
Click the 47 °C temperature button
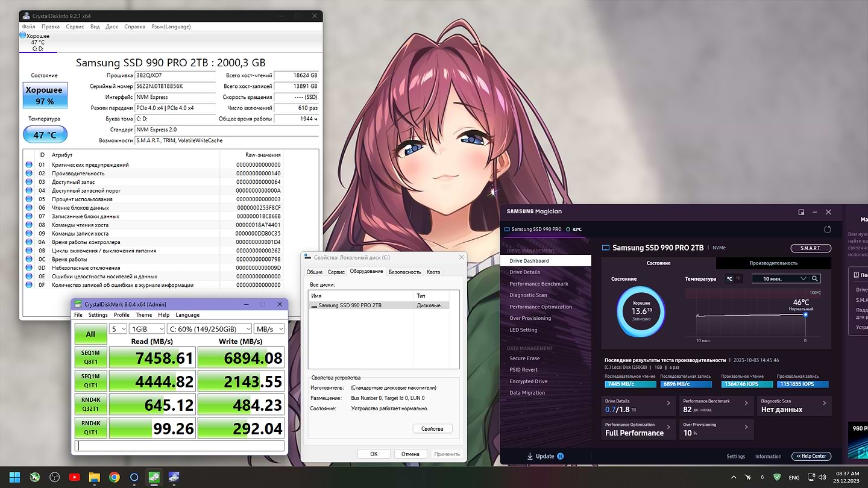pyautogui.click(x=45, y=134)
